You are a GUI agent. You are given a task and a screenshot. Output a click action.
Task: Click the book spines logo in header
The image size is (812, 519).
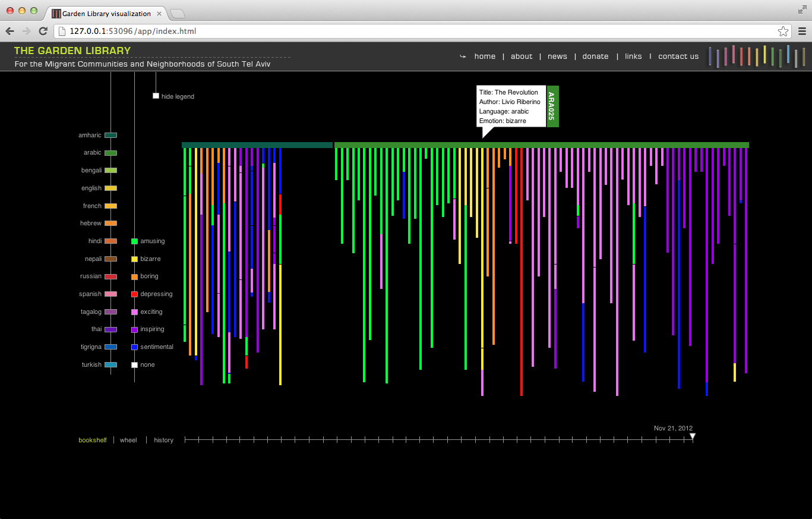756,56
